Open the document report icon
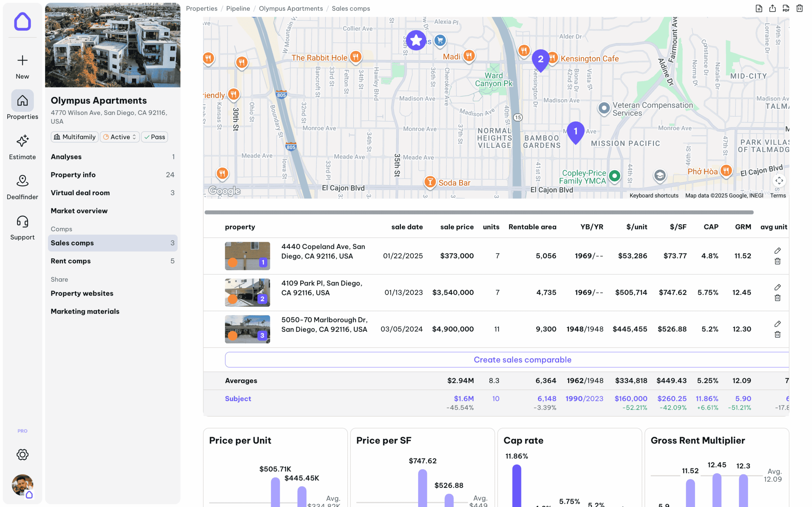Viewport: 812px width, 507px height. point(759,8)
